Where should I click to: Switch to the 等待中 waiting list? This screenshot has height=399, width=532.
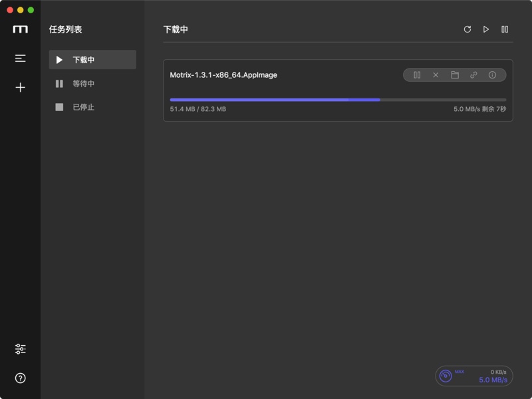92,83
